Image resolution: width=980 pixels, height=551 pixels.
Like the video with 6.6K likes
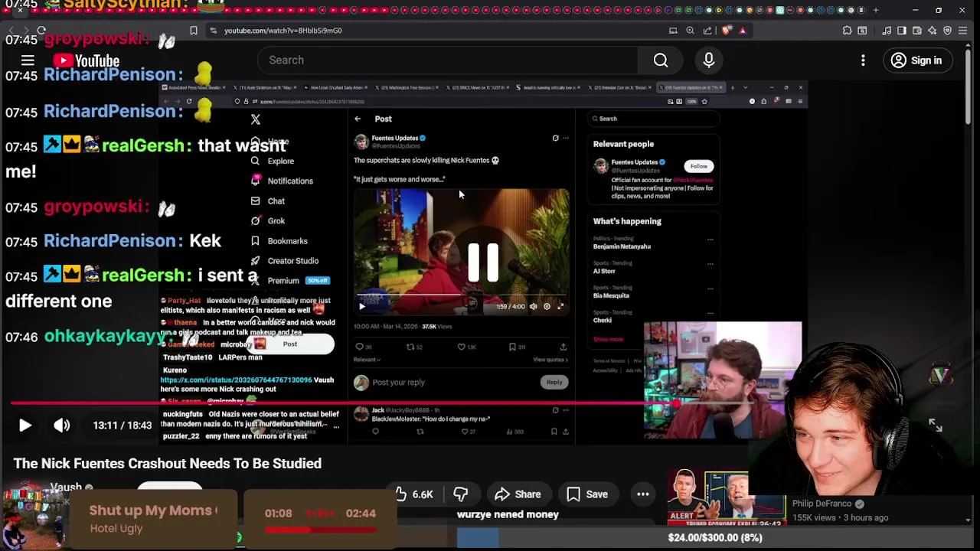[415, 494]
